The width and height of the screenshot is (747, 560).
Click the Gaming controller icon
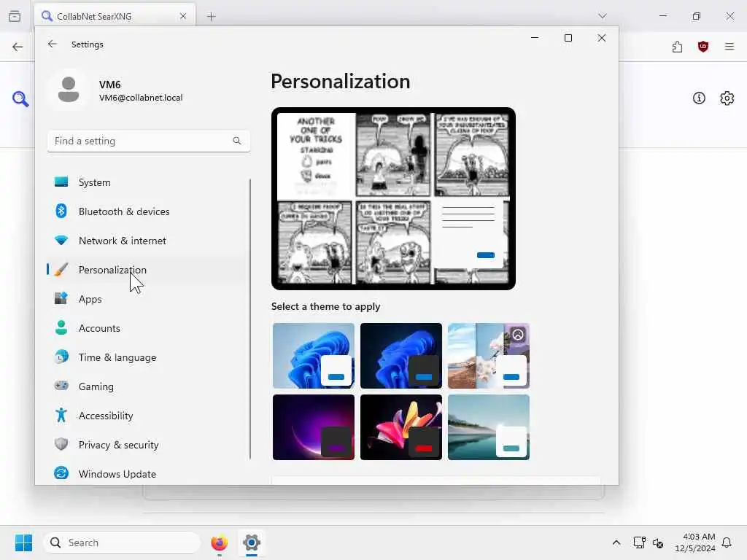click(x=61, y=386)
